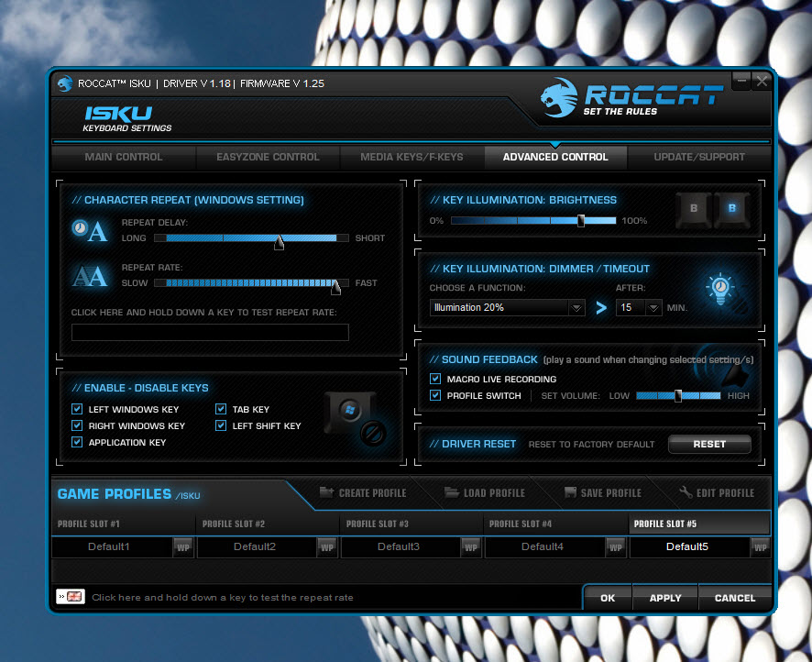Image resolution: width=812 pixels, height=662 pixels.
Task: Click the WP button for Default3
Action: tap(471, 547)
